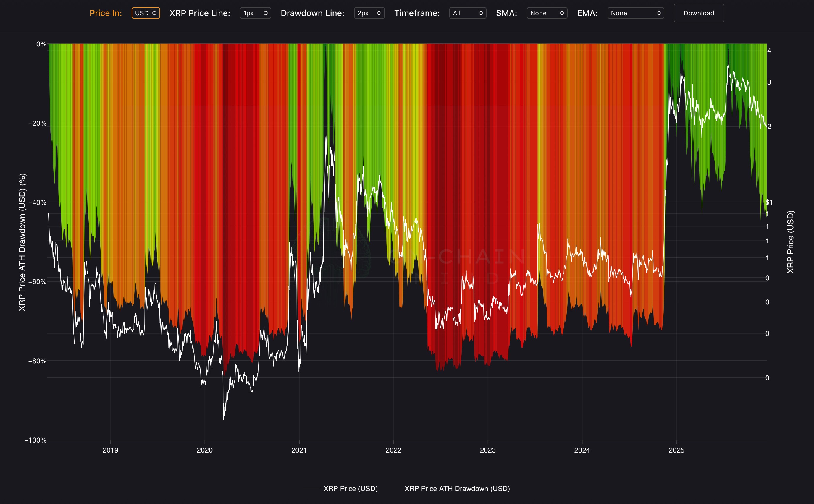Toggle the XRP Price ATH Drawdown legend entry

pyautogui.click(x=457, y=488)
